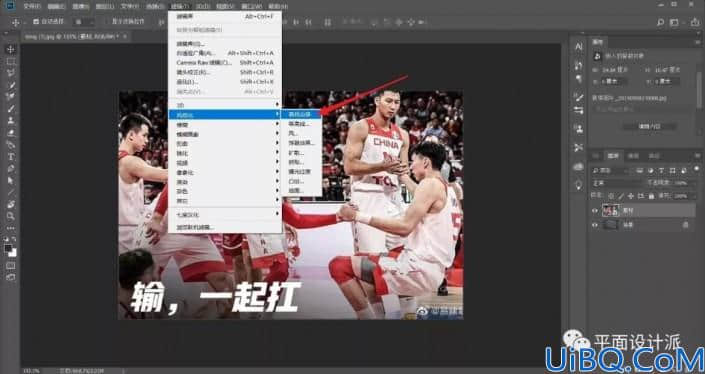
Task: Expand the 3D submenu in the Filter menu
Action: click(x=225, y=105)
